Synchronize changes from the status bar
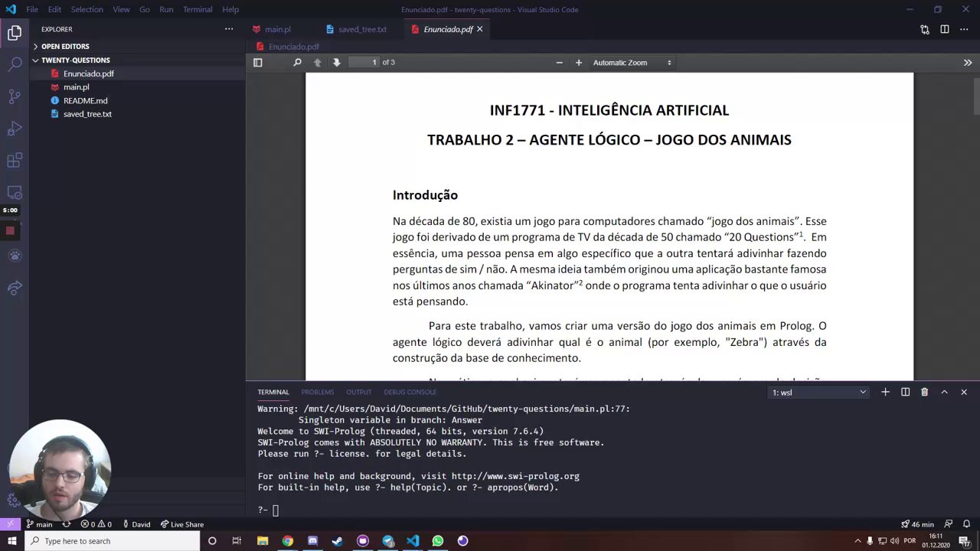Viewport: 980px width, 551px height. pyautogui.click(x=67, y=524)
